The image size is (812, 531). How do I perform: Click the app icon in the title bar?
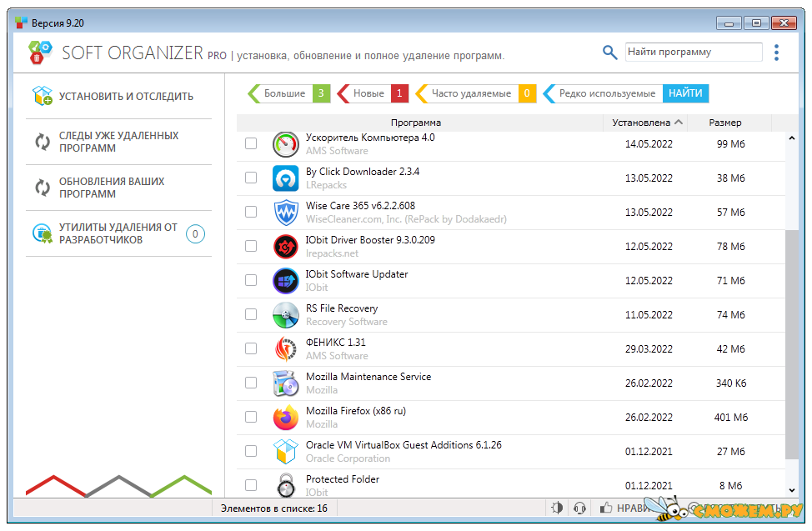pos(21,23)
